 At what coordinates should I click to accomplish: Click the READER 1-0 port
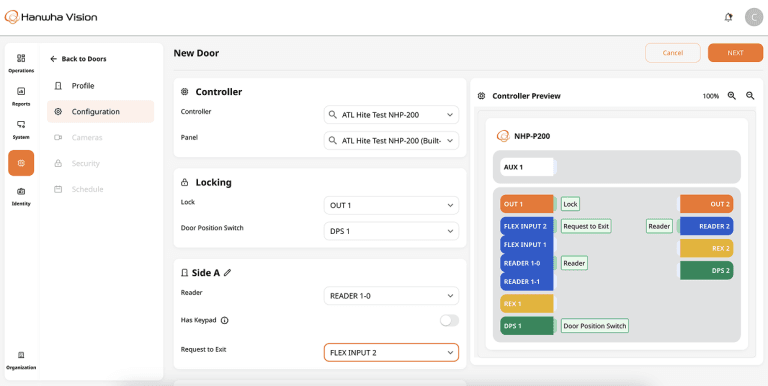tap(527, 263)
